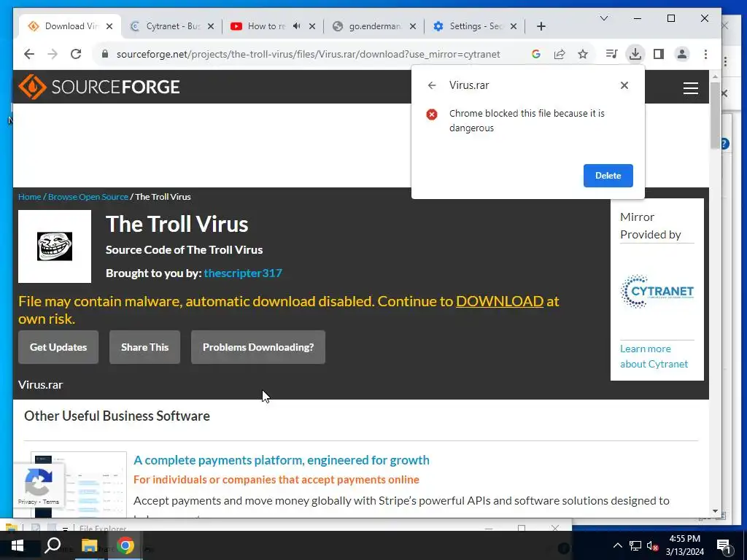Viewport: 747px width, 560px height.
Task: Click the Share This button
Action: (x=145, y=347)
